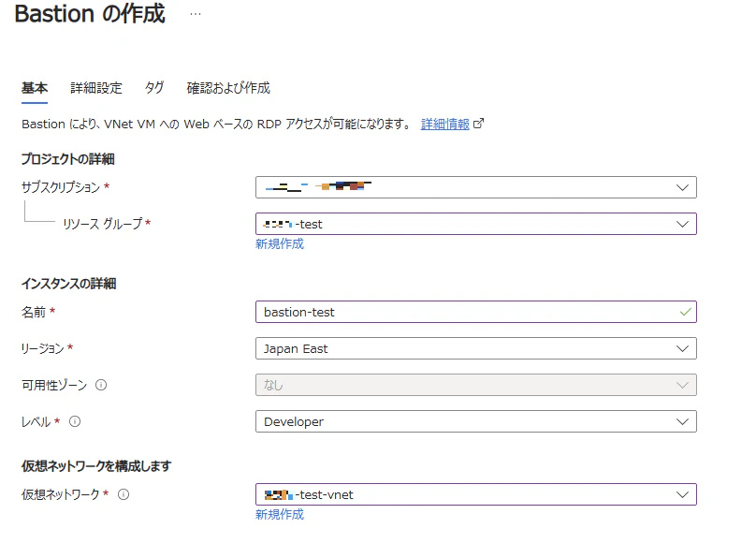
Task: Open the リージョン Japan East dropdown
Action: 476,348
